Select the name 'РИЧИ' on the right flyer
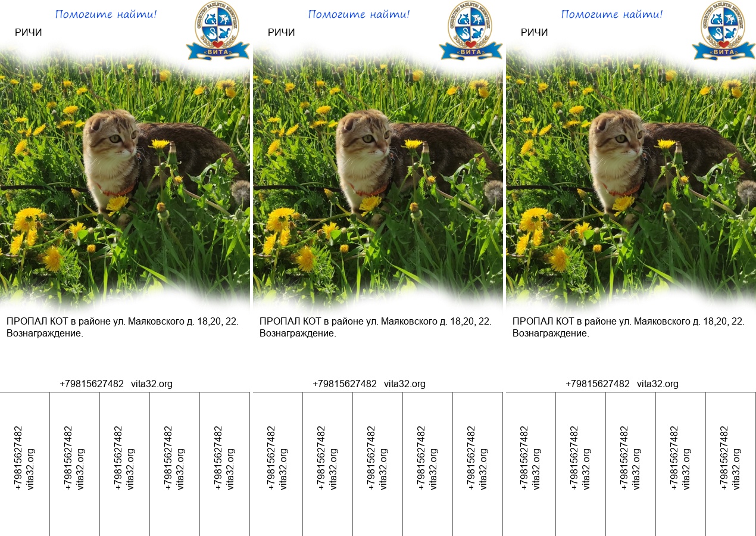 [535, 33]
